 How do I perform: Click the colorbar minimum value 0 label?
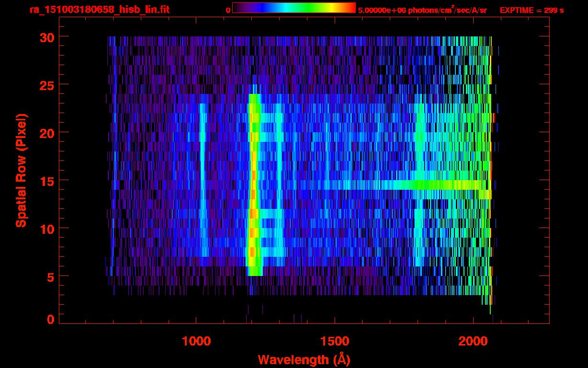[228, 10]
